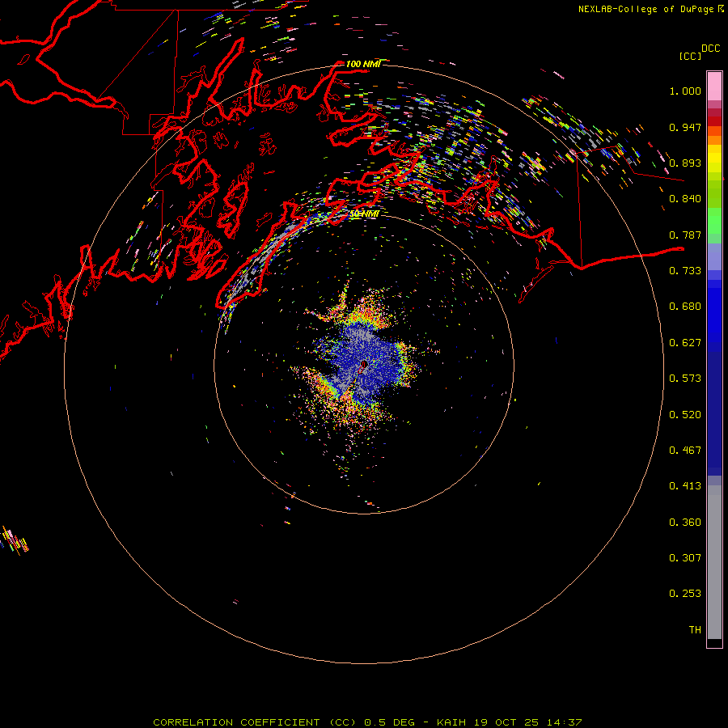This screenshot has width=728, height=728.
Task: Select the 0.413 legend value
Action: click(685, 486)
